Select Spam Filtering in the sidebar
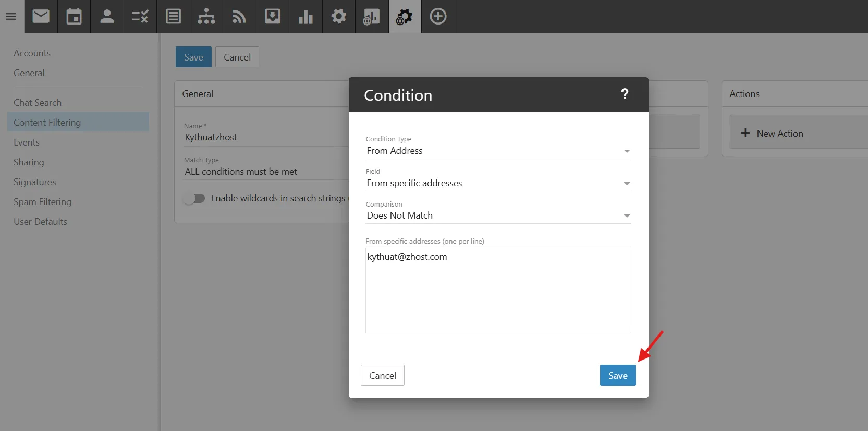Screen dimensions: 868x431 coord(42,202)
